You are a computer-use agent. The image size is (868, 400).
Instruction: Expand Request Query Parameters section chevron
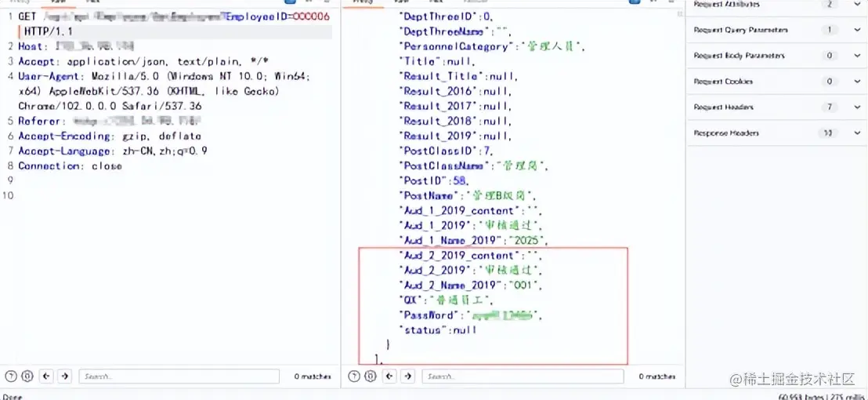[x=857, y=30]
